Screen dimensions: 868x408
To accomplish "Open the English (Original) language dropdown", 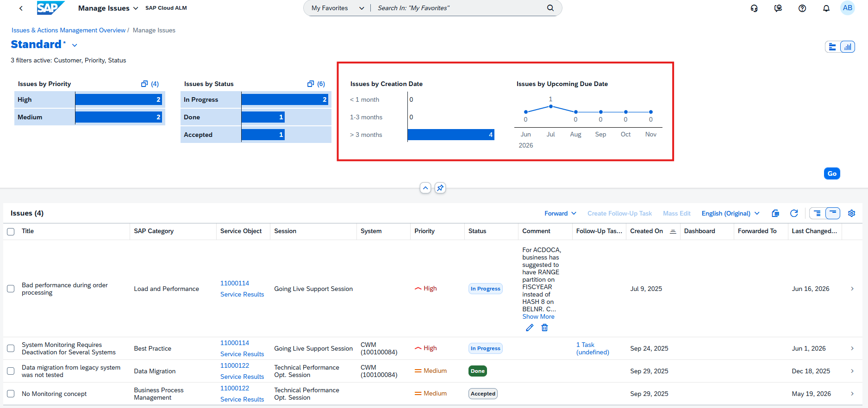I will pyautogui.click(x=731, y=213).
